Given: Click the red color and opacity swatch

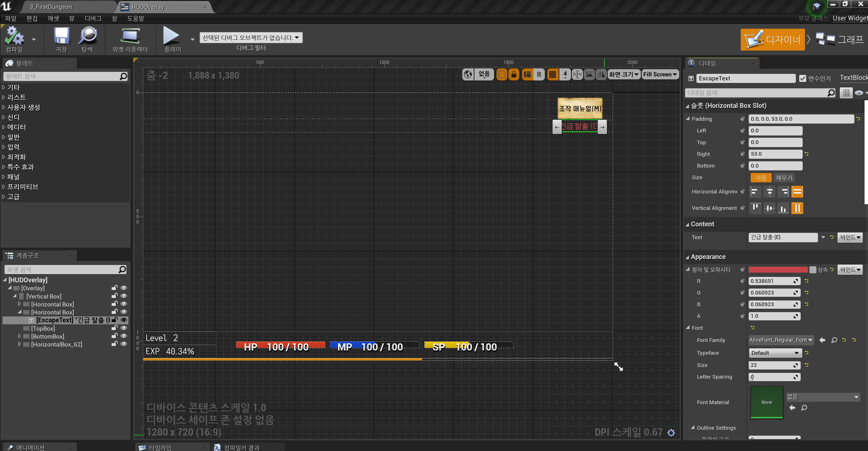Looking at the screenshot, I should pos(778,270).
